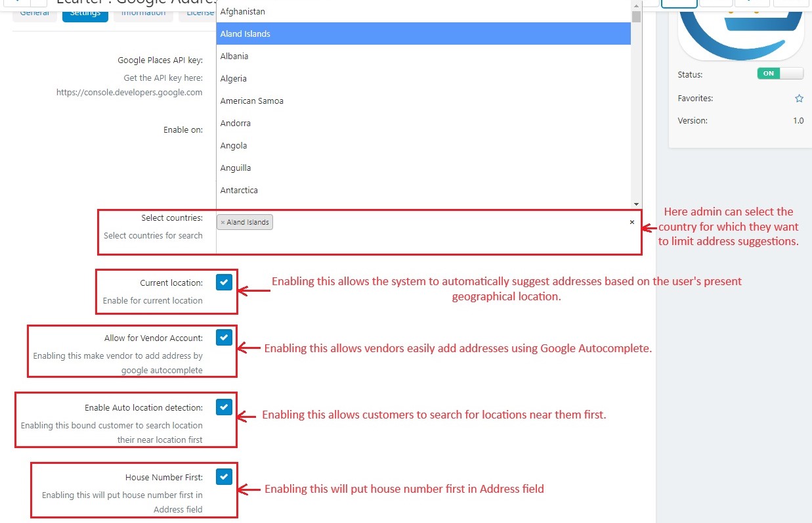Click the Select countries label
This screenshot has width=812, height=523.
172,218
